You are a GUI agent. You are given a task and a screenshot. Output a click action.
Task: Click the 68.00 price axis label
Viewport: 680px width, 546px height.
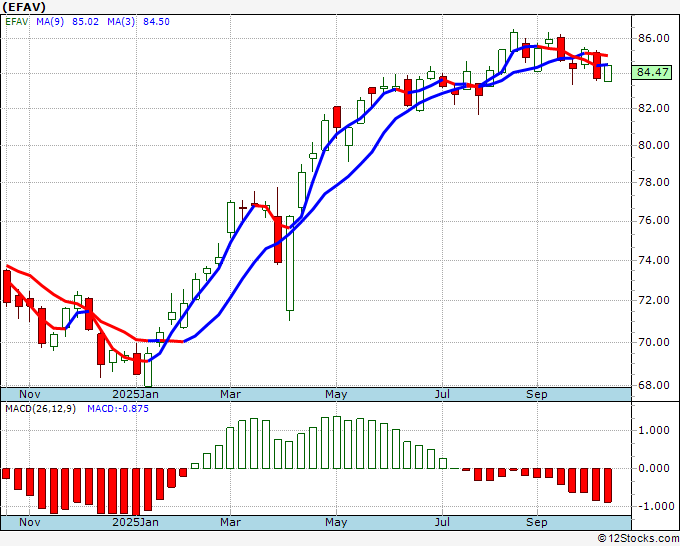click(654, 385)
